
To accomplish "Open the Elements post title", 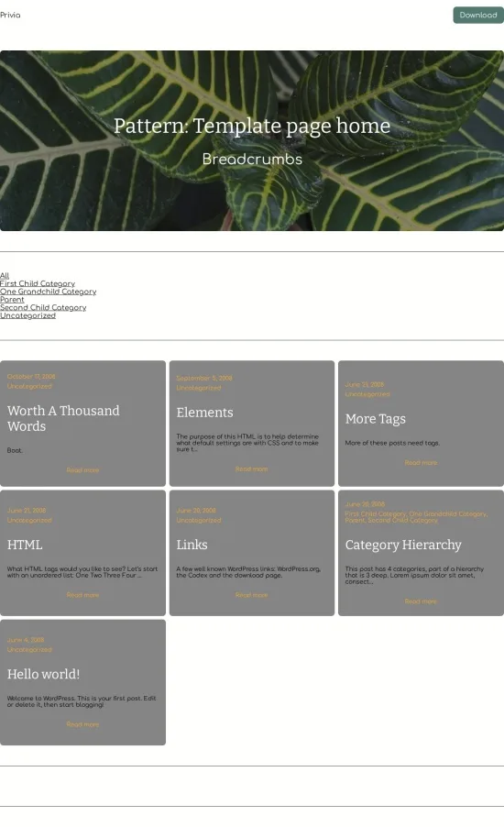I will pyautogui.click(x=204, y=413).
